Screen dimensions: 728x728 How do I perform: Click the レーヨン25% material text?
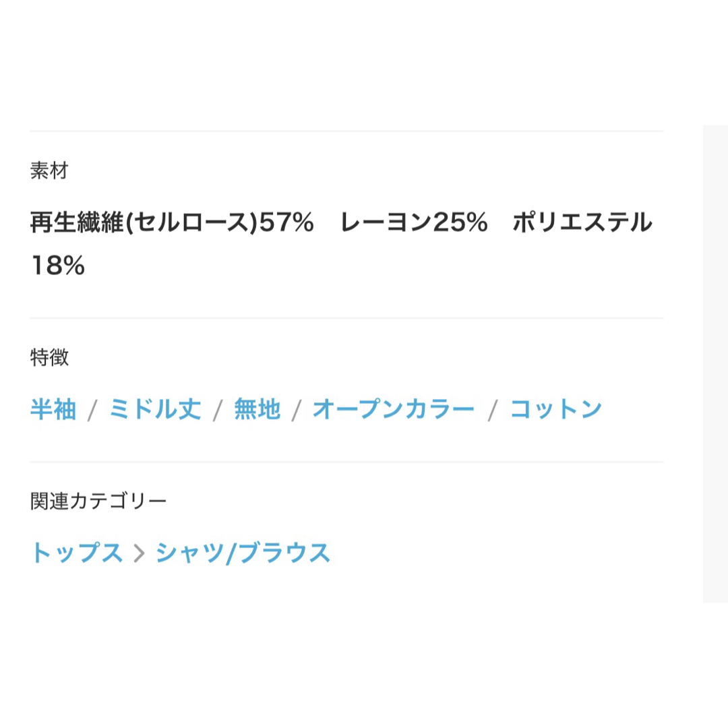pyautogui.click(x=414, y=222)
